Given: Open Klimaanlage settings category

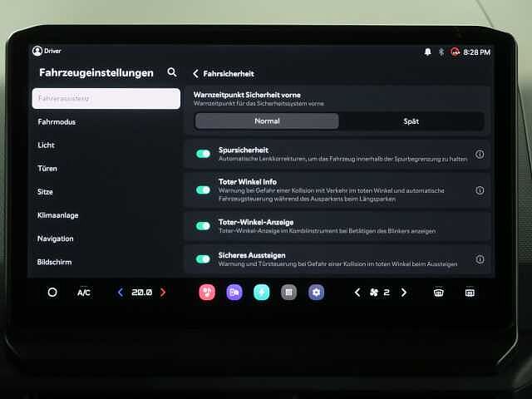Looking at the screenshot, I should 58,215.
